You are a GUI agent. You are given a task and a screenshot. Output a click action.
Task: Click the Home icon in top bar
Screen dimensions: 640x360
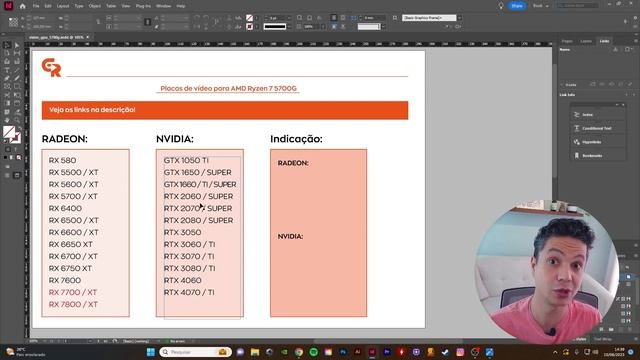click(x=22, y=6)
